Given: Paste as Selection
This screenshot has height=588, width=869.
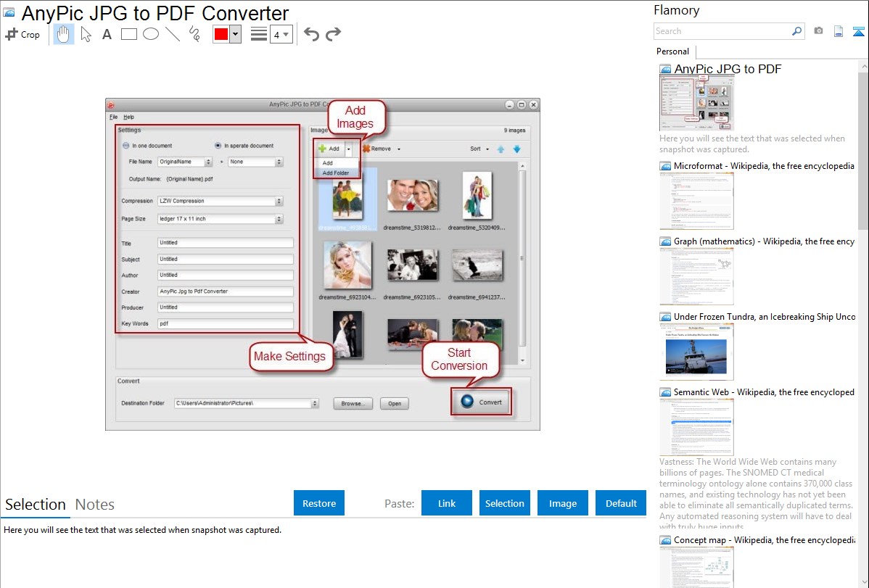Looking at the screenshot, I should (x=504, y=502).
